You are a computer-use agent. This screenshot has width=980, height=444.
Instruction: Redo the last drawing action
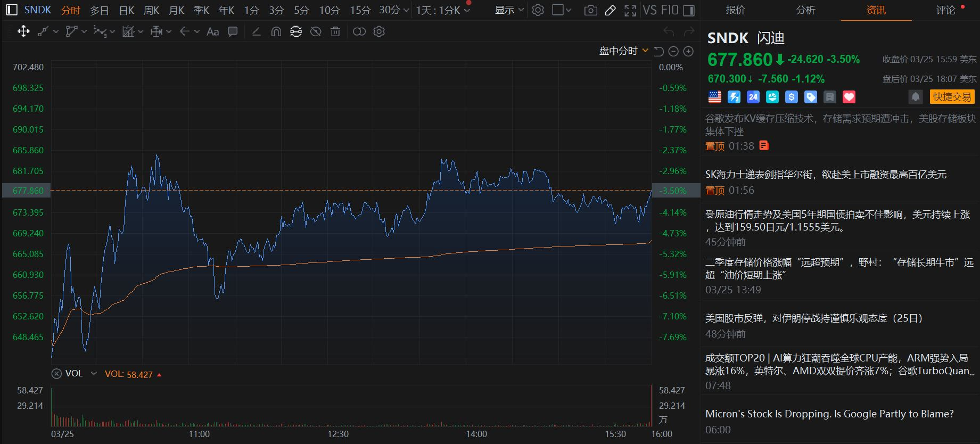click(689, 31)
